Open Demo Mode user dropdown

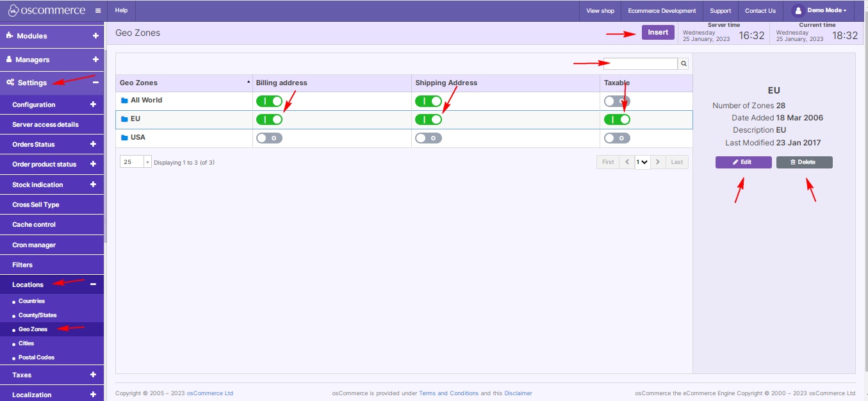[819, 11]
